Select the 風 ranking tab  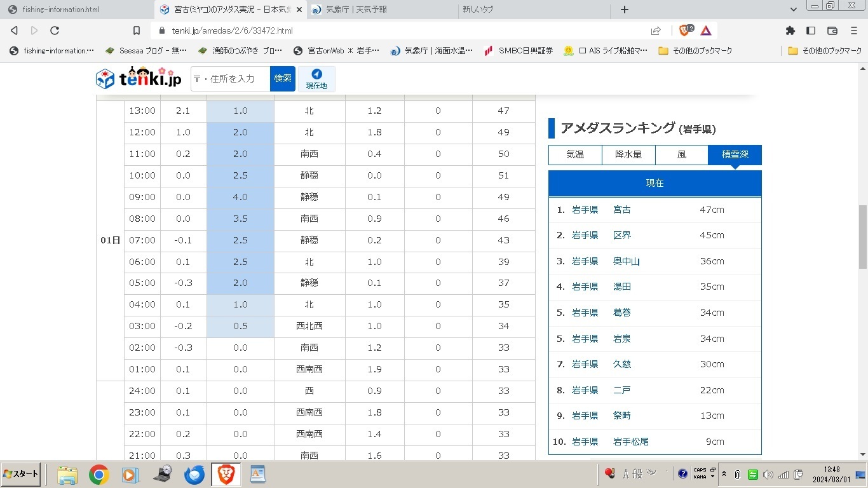point(682,154)
